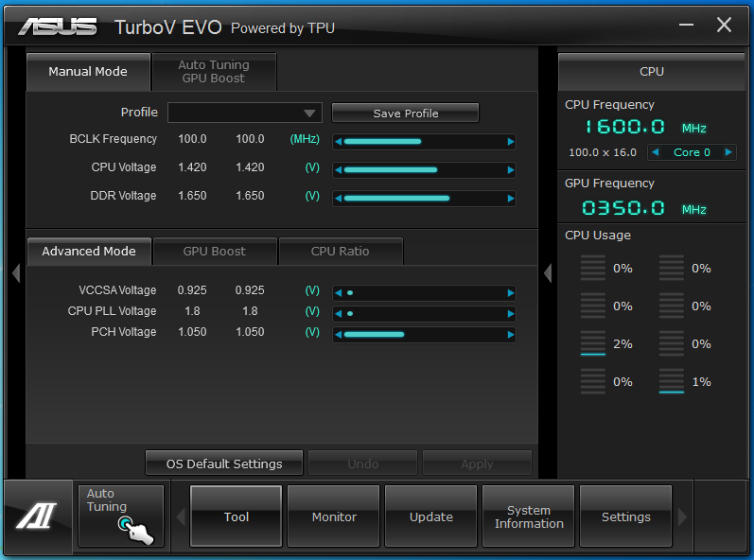Click the ASUS logo in title bar
Screen dimensions: 754x560
point(58,26)
